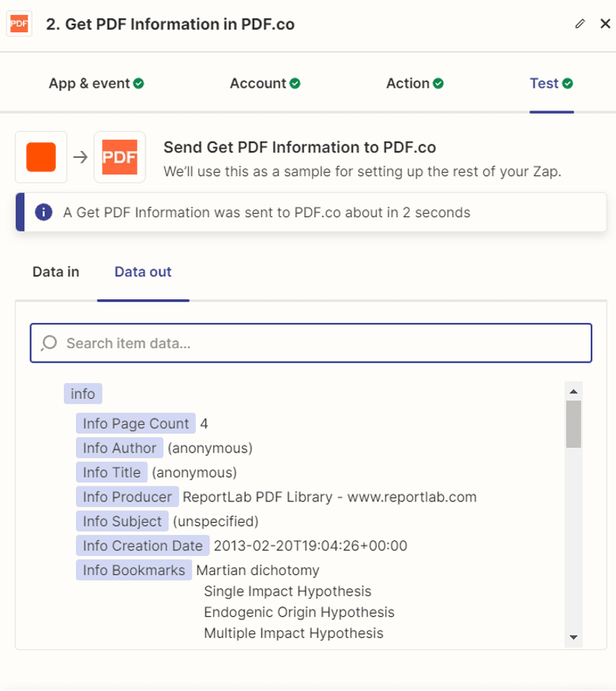The image size is (616, 691).
Task: Click the PDF.co app icon in the header
Action: pyautogui.click(x=18, y=23)
